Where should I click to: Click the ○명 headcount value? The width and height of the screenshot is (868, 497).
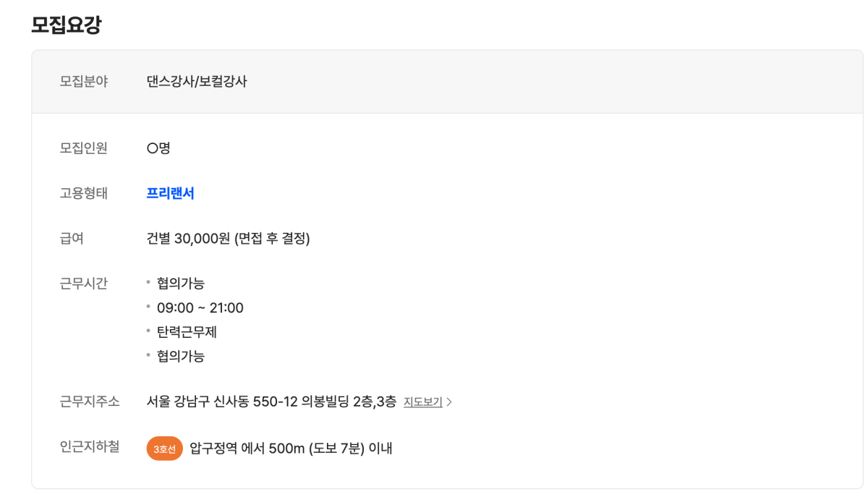tap(158, 148)
